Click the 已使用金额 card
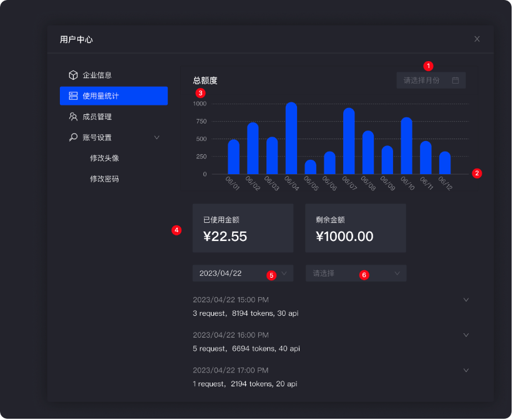The width and height of the screenshot is (516, 420). tap(243, 228)
